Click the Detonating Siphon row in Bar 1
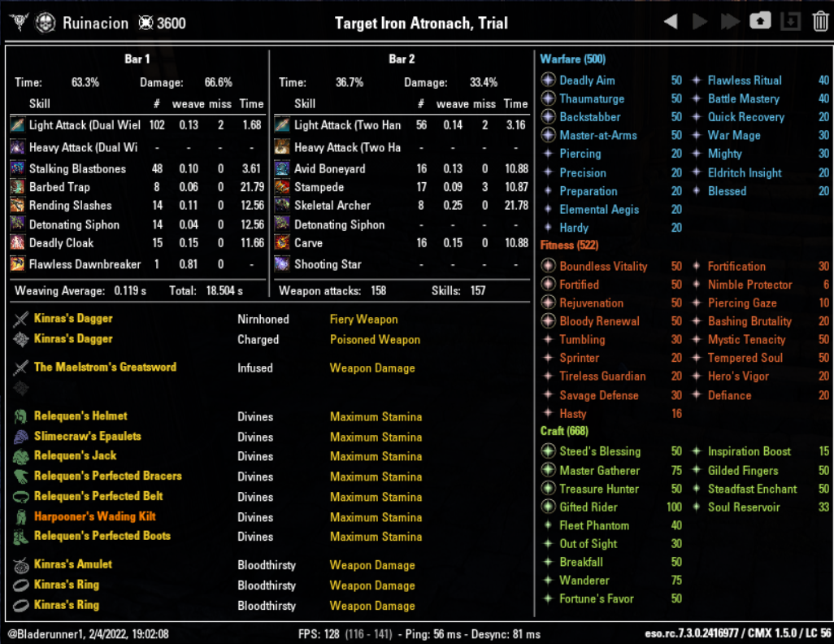The width and height of the screenshot is (834, 644). coord(137,224)
